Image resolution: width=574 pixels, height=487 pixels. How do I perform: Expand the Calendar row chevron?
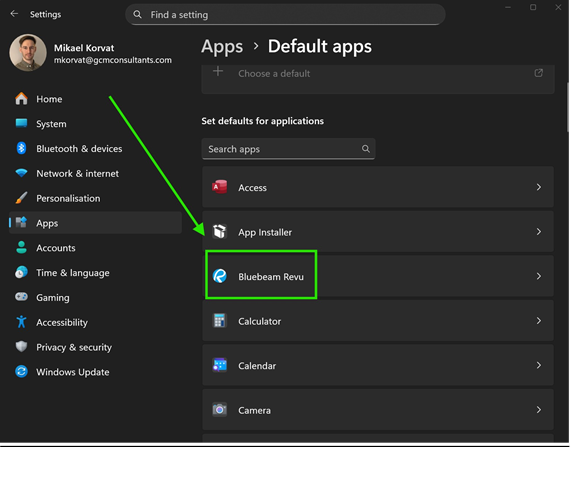point(538,365)
